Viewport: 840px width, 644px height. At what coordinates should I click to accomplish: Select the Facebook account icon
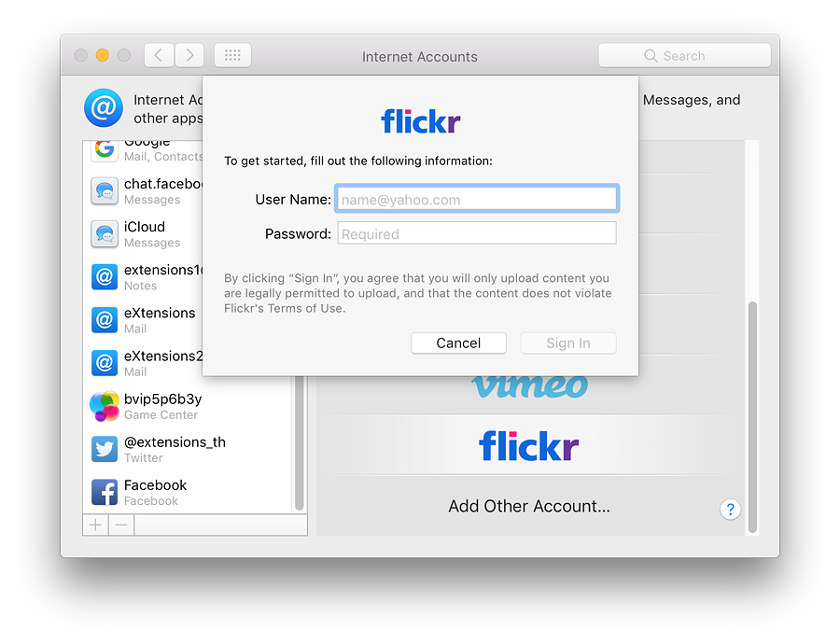tap(105, 492)
